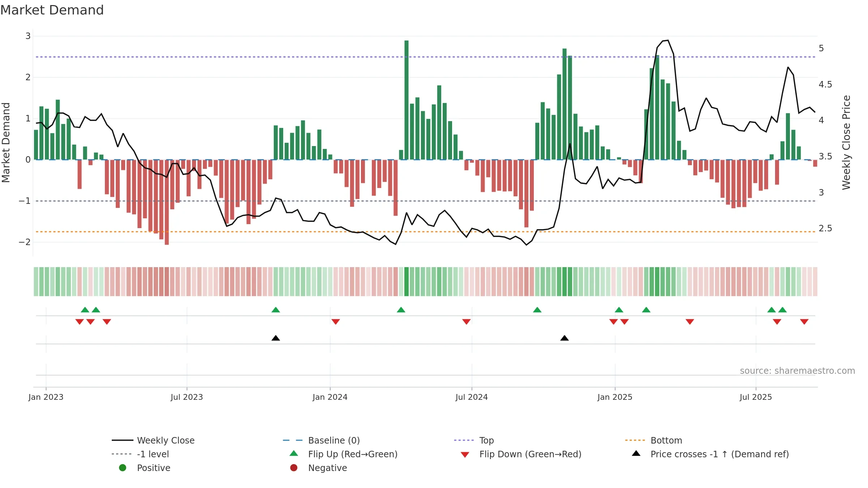The width and height of the screenshot is (868, 488).
Task: Toggle the Top legend label
Action: pos(486,440)
